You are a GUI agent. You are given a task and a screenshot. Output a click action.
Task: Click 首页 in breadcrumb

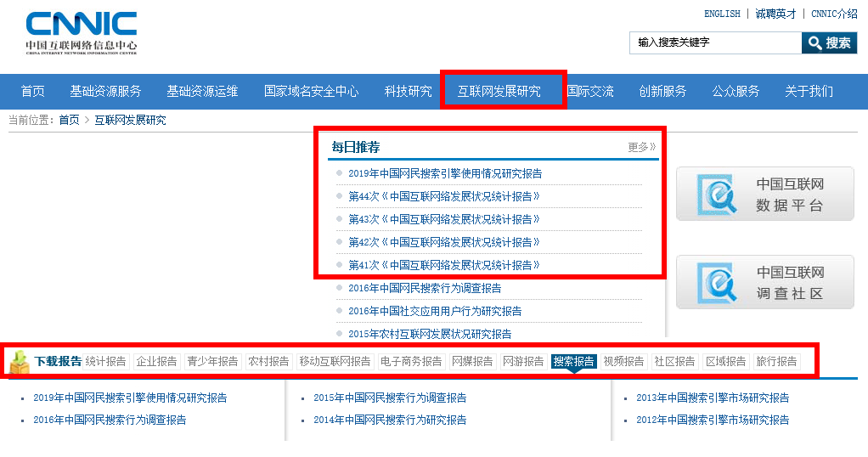coord(69,121)
